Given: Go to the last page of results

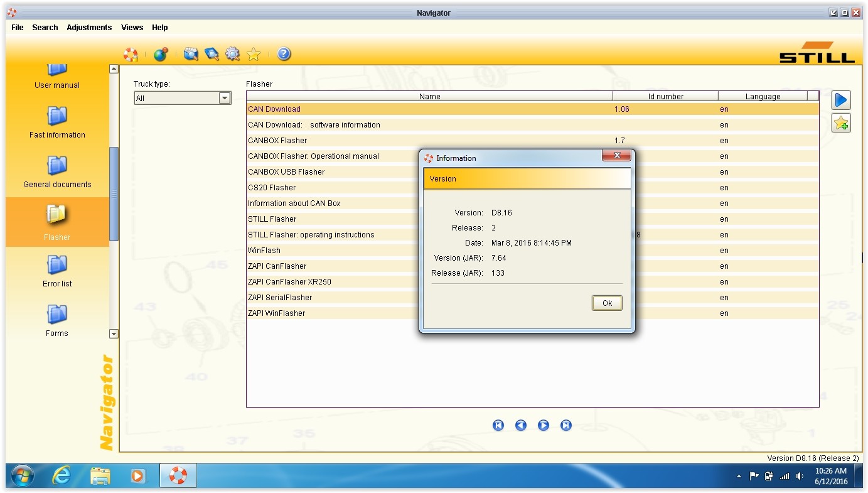Looking at the screenshot, I should pos(566,426).
